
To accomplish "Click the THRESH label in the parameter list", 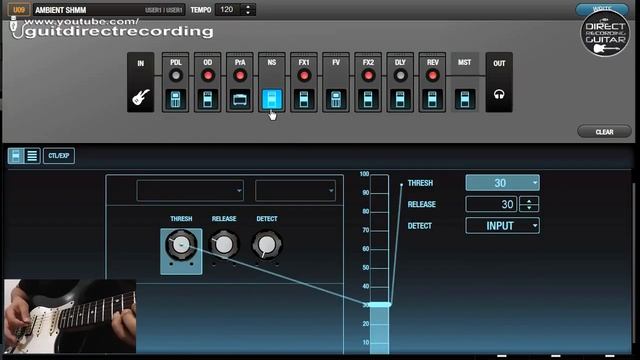I will click(x=420, y=183).
